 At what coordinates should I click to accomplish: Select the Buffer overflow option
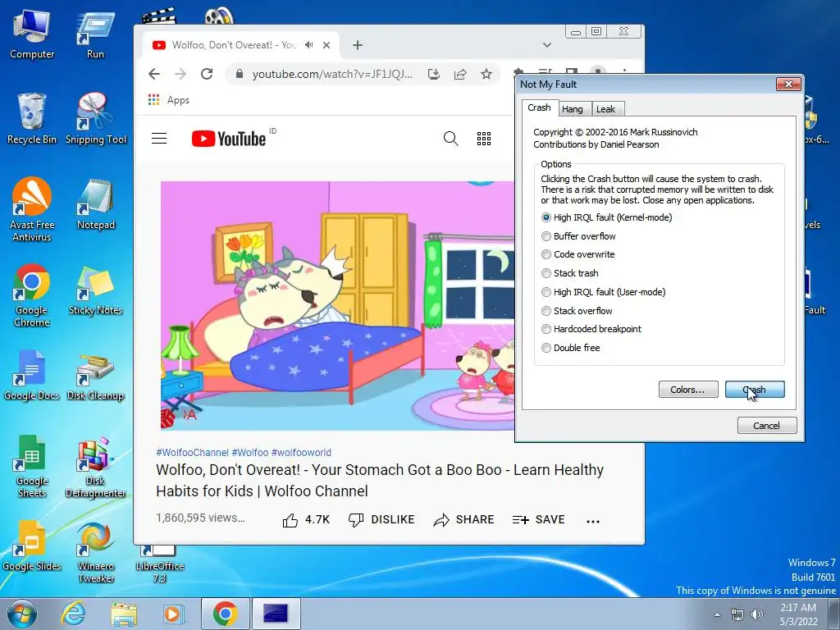point(578,236)
